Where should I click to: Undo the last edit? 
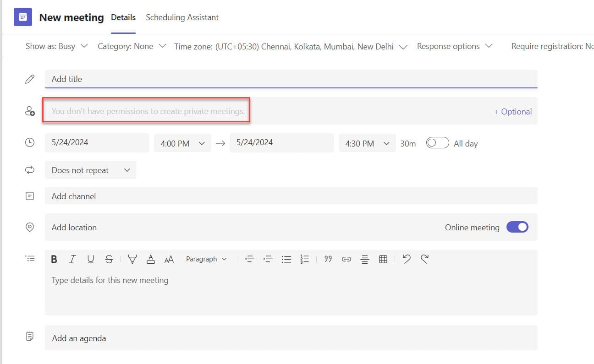pyautogui.click(x=406, y=259)
